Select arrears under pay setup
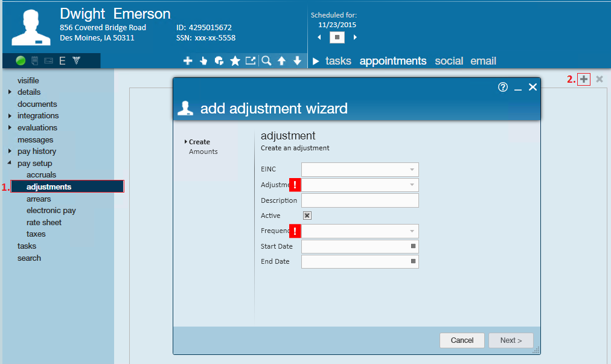This screenshot has height=364, width=611. (x=39, y=199)
